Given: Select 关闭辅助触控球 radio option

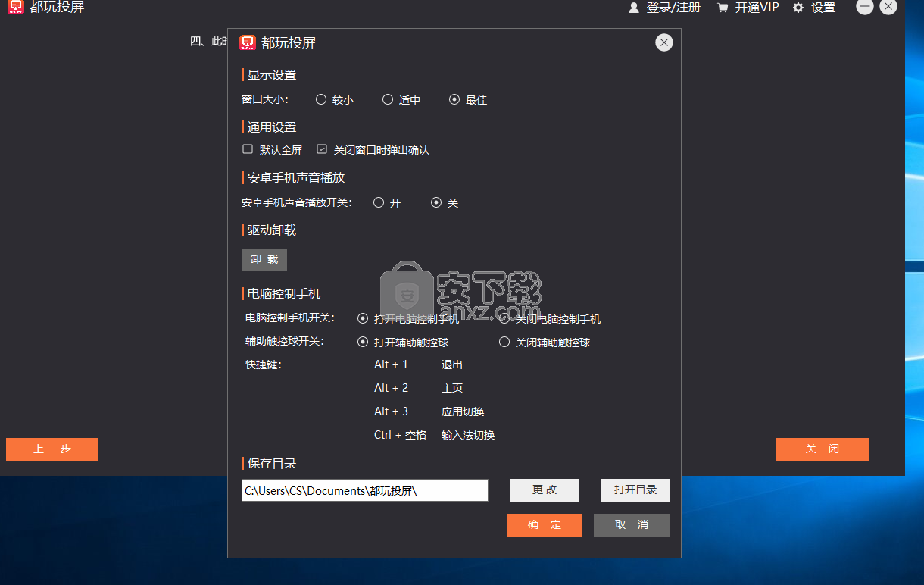Looking at the screenshot, I should coord(504,342).
